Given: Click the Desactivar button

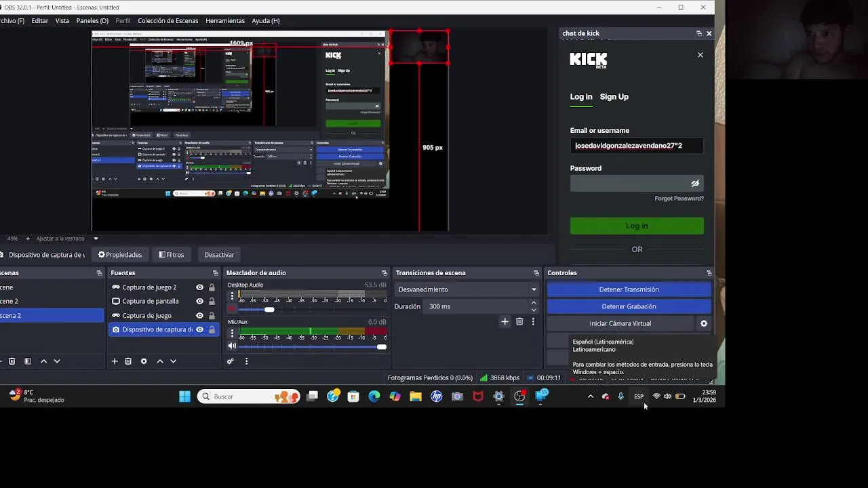Looking at the screenshot, I should 219,255.
